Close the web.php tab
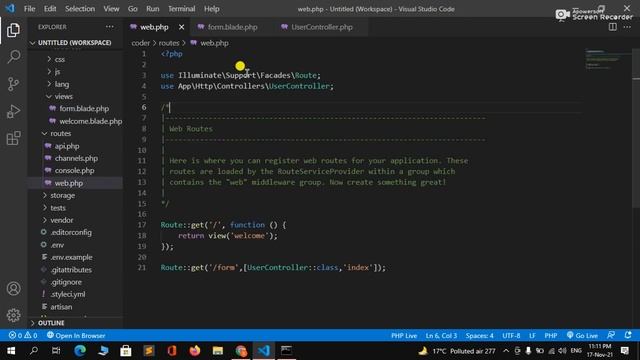The image size is (640, 360). [x=182, y=27]
